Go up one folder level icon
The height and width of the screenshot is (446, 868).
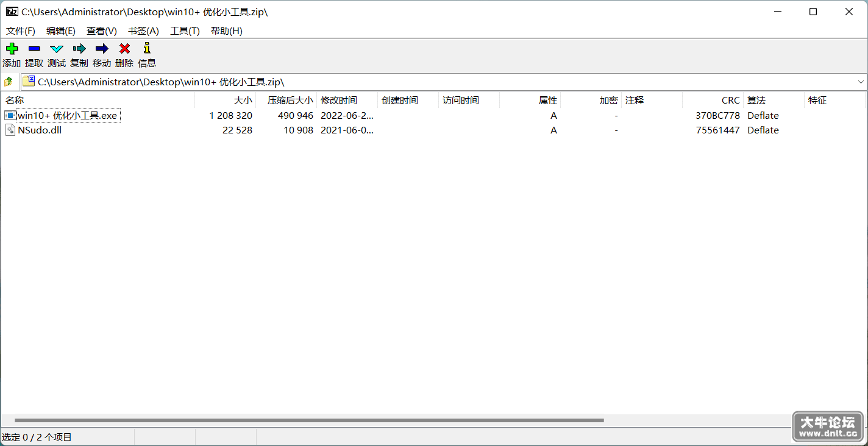[9, 82]
